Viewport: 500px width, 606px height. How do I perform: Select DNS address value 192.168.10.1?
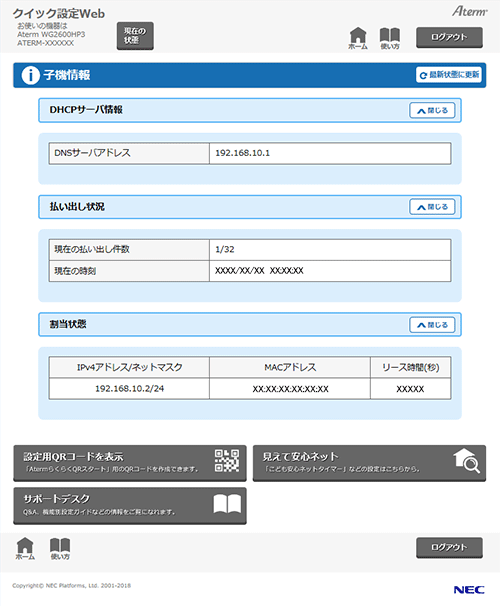tap(243, 153)
